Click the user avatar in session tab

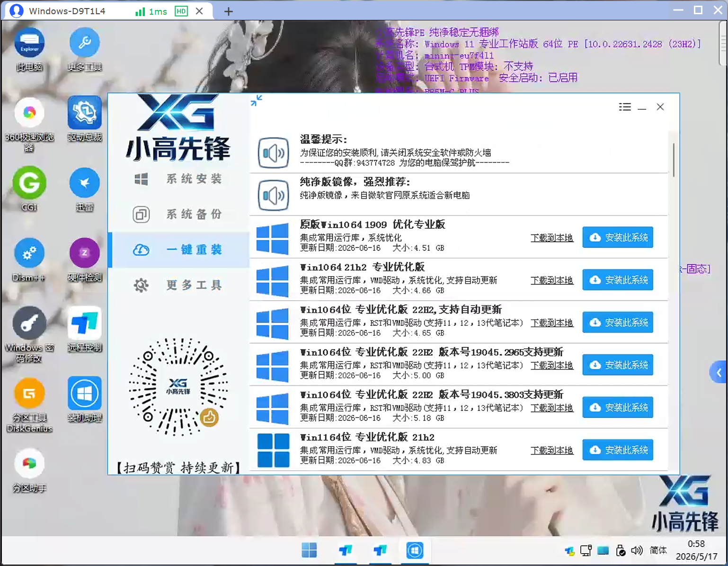[x=17, y=11]
